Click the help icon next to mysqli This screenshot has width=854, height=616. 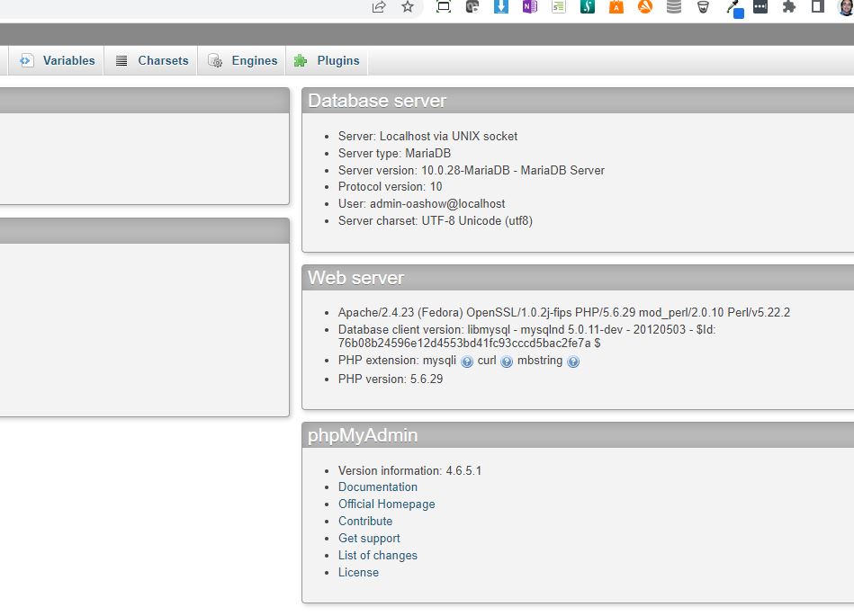467,362
